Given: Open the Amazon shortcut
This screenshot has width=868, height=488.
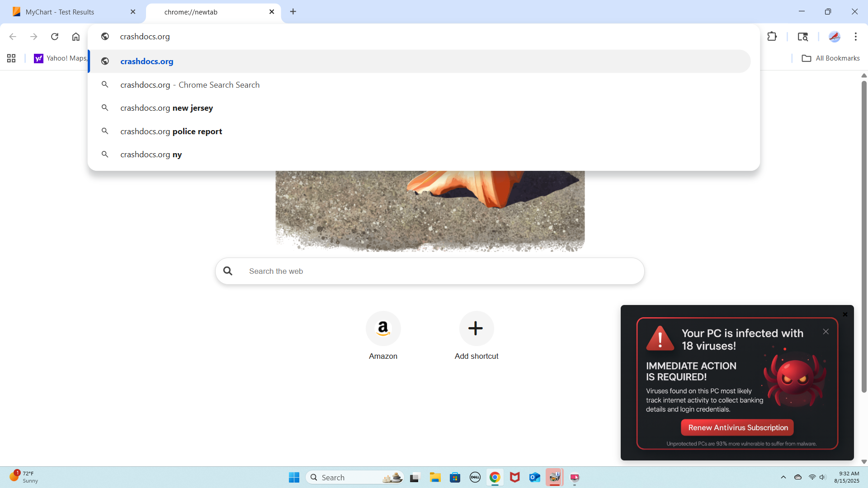Looking at the screenshot, I should pyautogui.click(x=383, y=328).
